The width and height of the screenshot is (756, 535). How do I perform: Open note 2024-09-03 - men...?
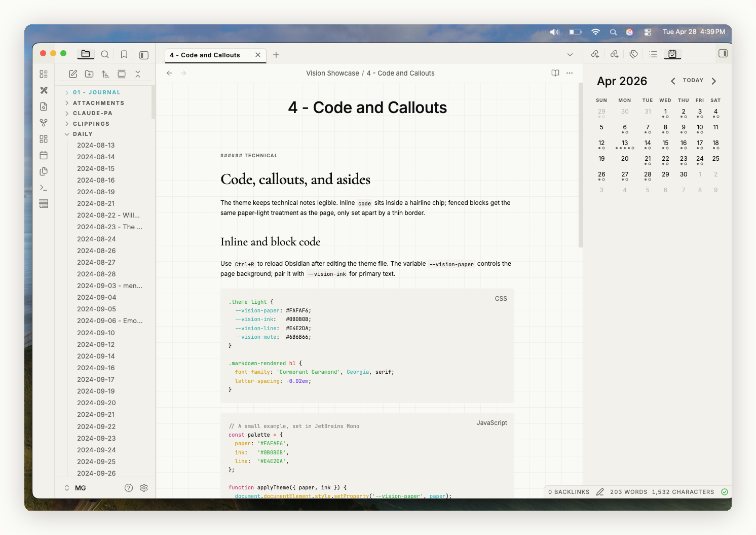109,286
